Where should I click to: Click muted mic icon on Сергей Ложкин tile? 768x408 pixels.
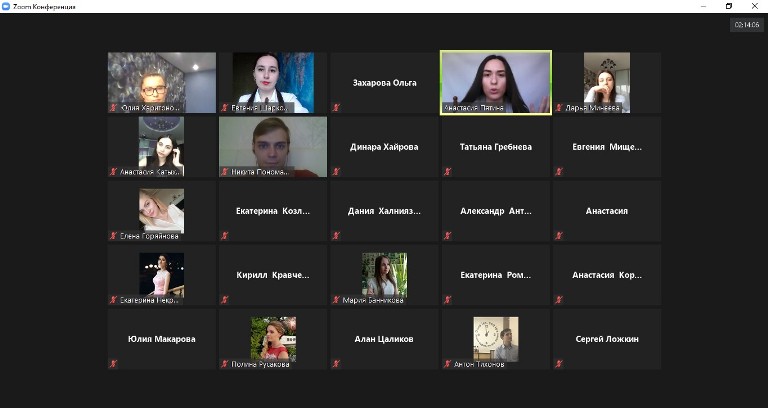559,364
